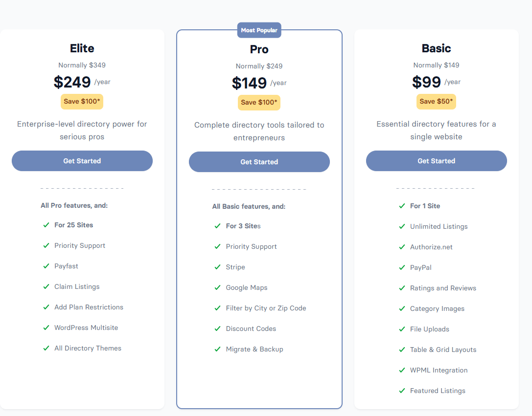The height and width of the screenshot is (416, 532).
Task: Click checkmark icon next to WPML Integration
Action: pos(402,370)
